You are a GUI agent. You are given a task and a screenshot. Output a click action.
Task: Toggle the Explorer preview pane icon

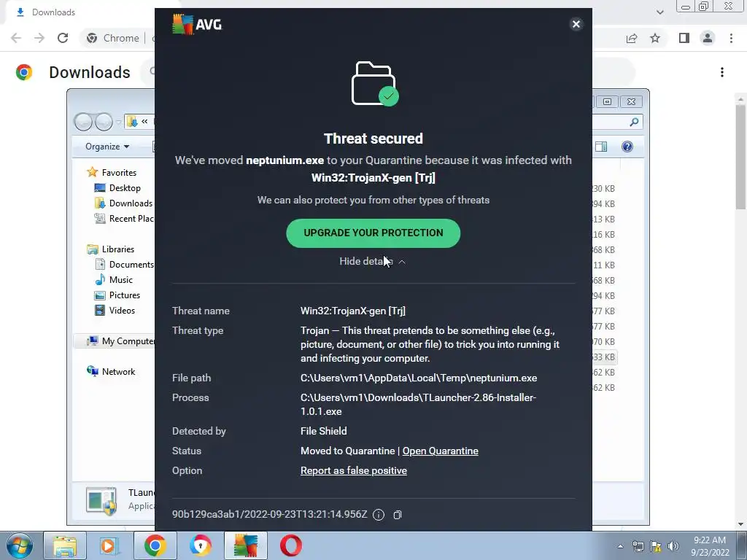(601, 147)
